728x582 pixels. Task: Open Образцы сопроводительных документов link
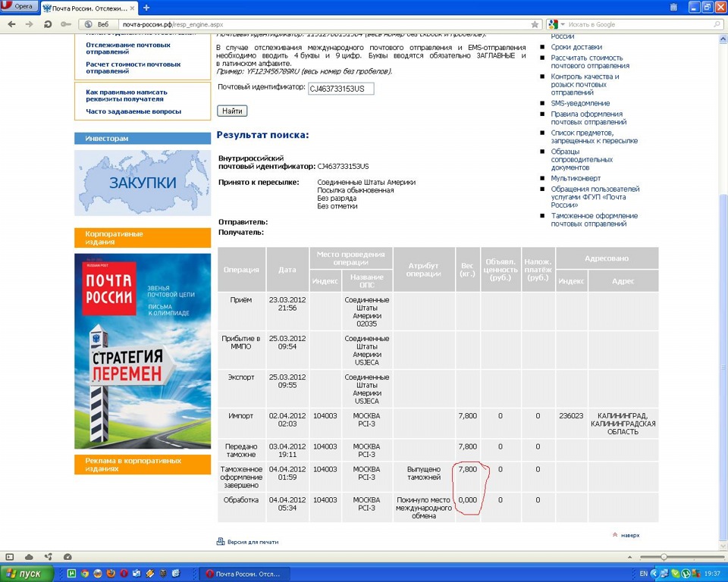tap(582, 159)
